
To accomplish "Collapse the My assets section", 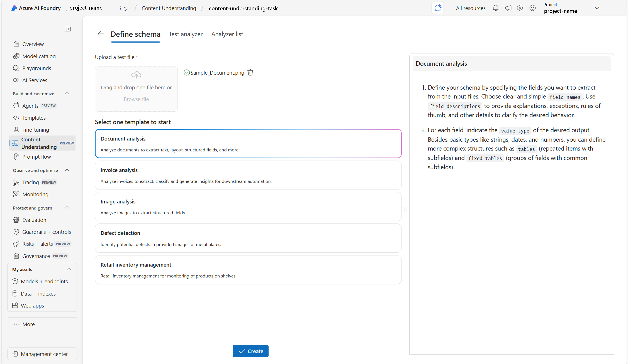I will coord(69,269).
